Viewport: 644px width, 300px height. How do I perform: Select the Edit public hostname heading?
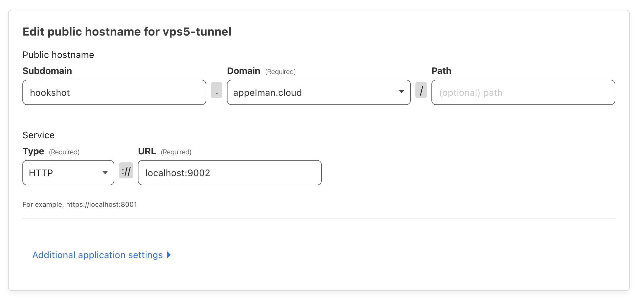tap(127, 31)
